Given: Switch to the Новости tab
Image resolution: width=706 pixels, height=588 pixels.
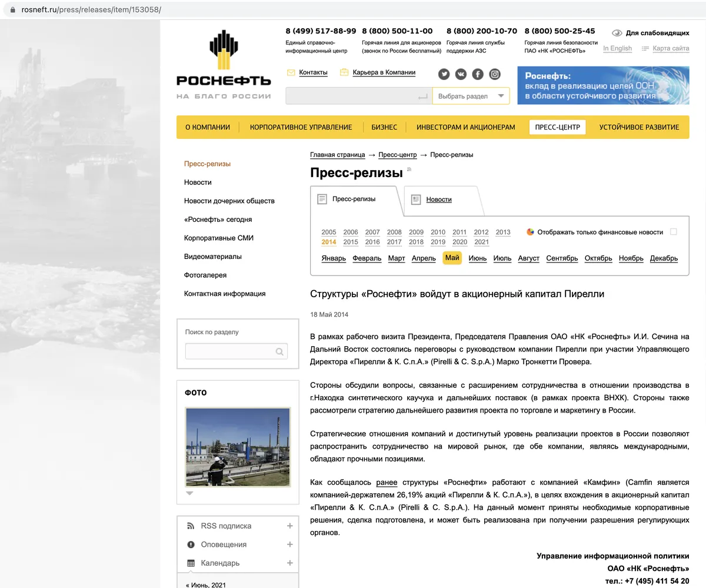Looking at the screenshot, I should coord(439,200).
